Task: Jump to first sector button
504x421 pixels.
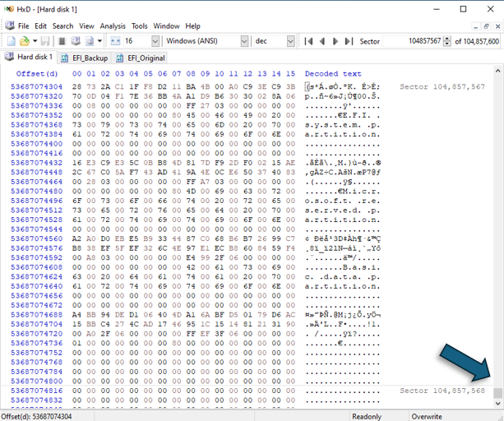Action: point(309,41)
